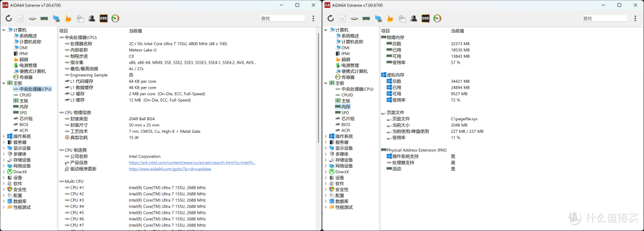This screenshot has height=231, width=644.
Task: Open three-dot menu in right window
Action: tap(636, 18)
